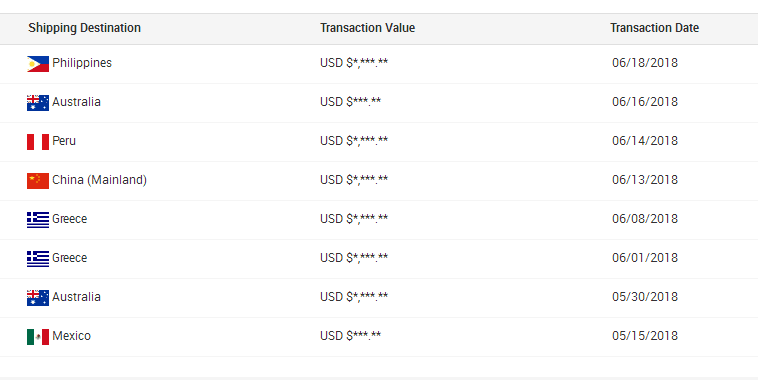Click the China (Mainland) flag icon

click(x=38, y=181)
